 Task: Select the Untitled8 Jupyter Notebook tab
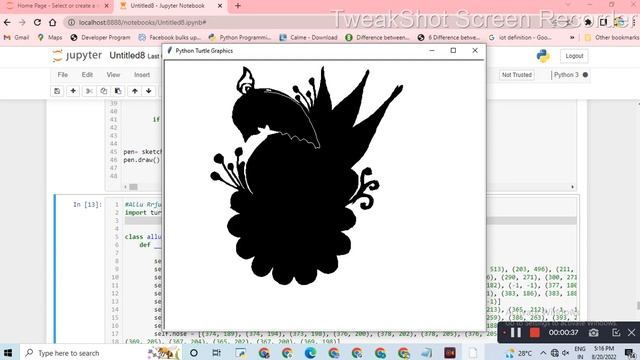tap(167, 6)
